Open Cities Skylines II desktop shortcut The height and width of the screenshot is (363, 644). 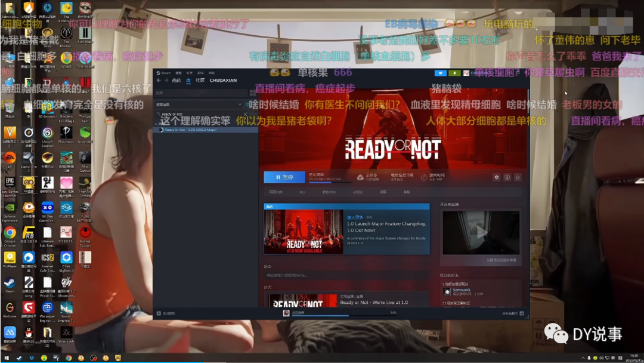(66, 262)
